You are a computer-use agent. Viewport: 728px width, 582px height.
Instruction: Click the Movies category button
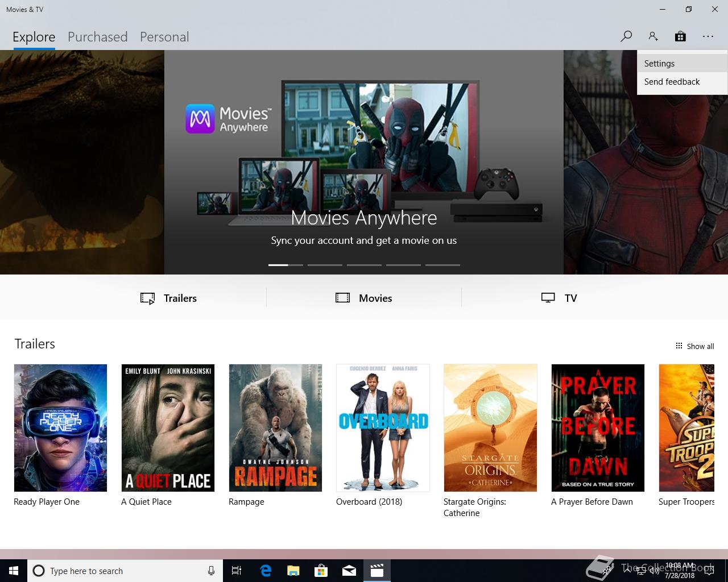[364, 298]
